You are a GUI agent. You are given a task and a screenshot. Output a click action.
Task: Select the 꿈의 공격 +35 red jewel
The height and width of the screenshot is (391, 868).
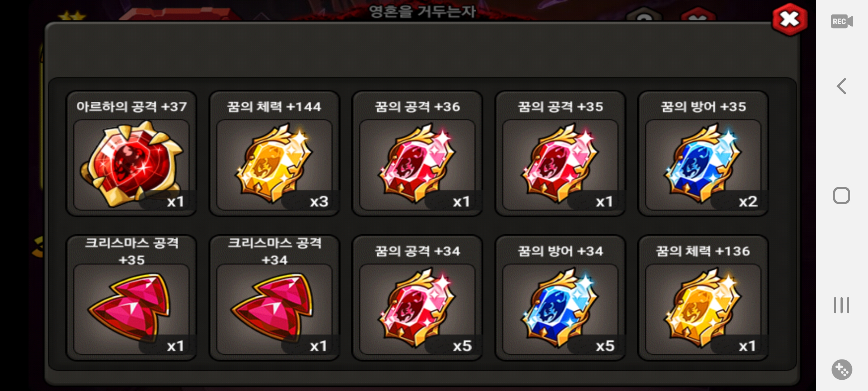(560, 165)
